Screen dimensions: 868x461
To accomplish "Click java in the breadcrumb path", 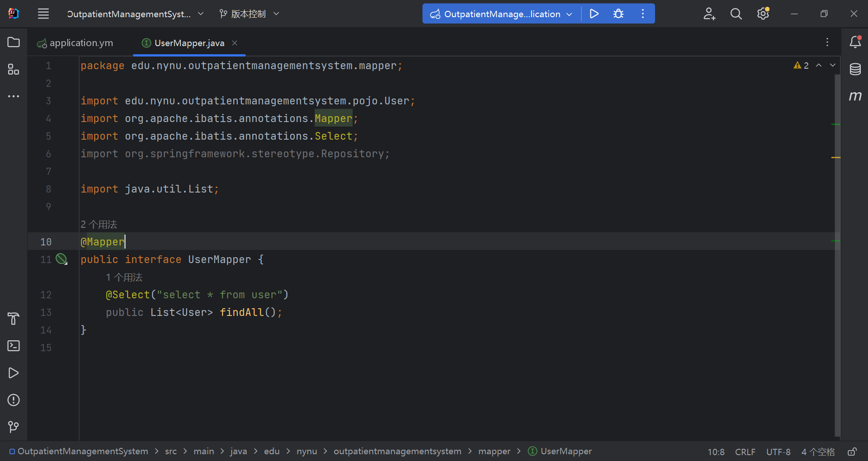I will (x=238, y=451).
